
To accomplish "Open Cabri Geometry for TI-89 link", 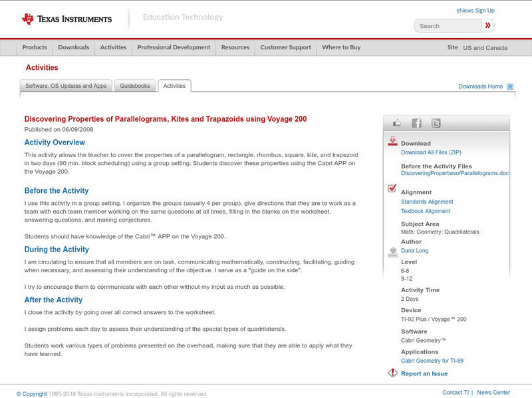I will click(432, 361).
